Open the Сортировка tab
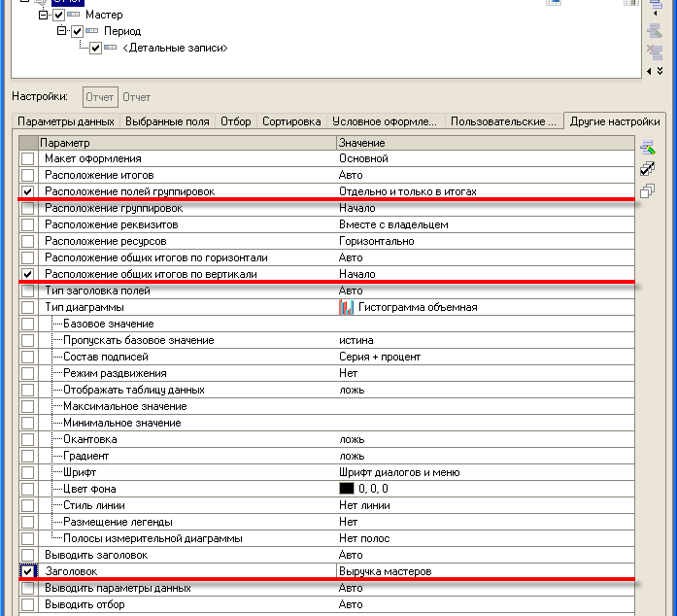This screenshot has height=616, width=677. coord(291,121)
